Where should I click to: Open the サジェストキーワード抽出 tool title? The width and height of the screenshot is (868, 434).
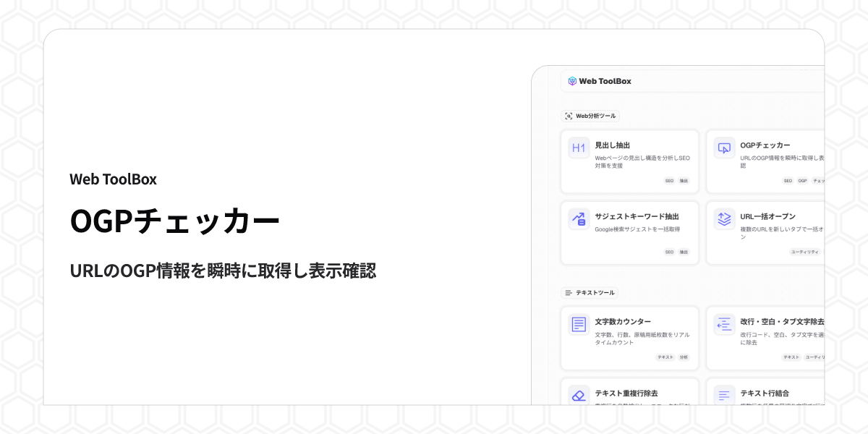tap(637, 216)
